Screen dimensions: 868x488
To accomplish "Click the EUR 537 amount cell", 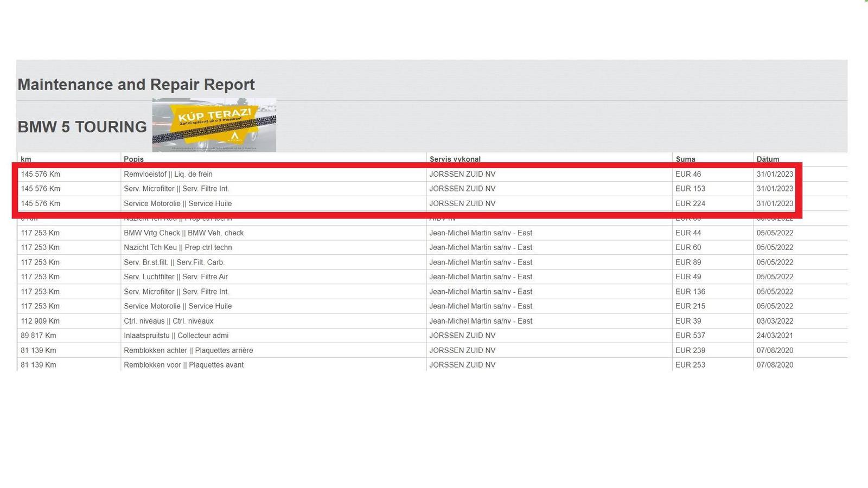I will pos(690,335).
